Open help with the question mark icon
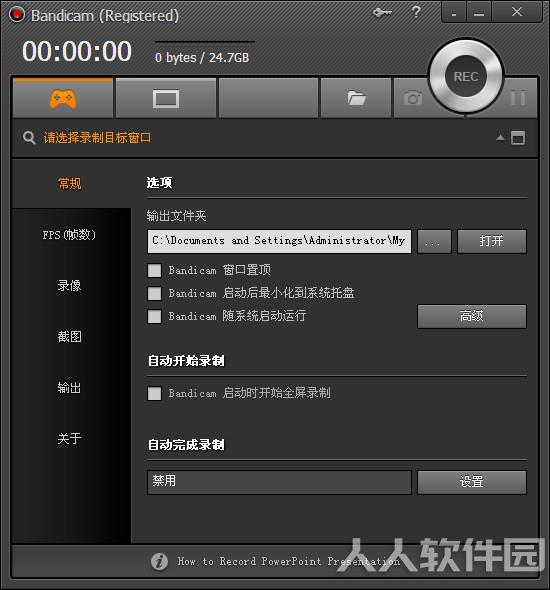The image size is (550, 590). [x=416, y=12]
